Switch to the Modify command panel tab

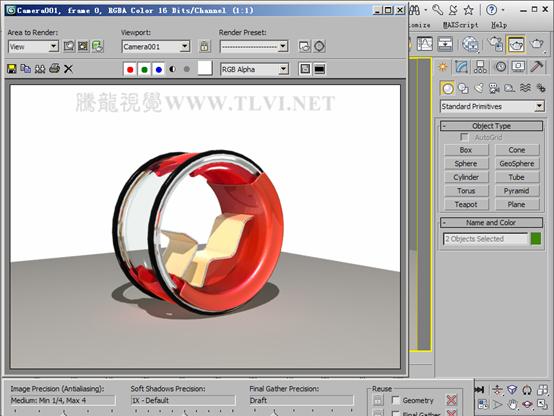point(461,67)
